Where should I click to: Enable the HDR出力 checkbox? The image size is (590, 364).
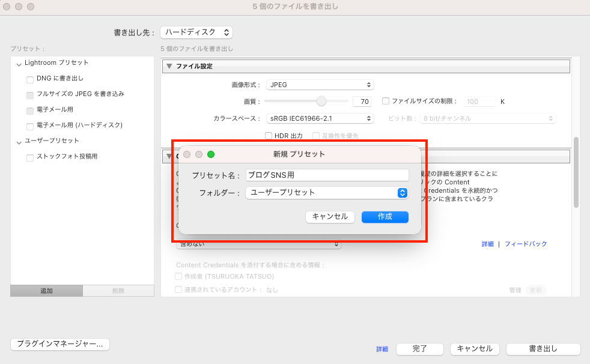point(269,135)
